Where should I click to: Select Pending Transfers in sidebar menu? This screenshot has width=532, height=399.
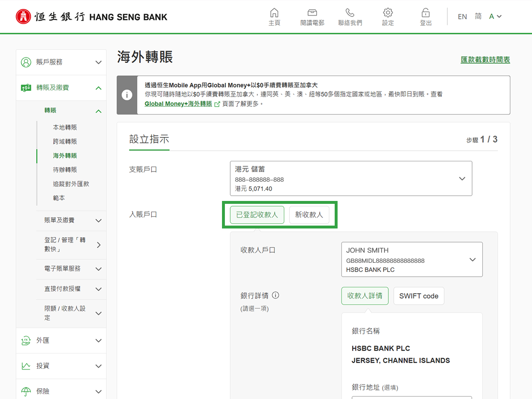(65, 170)
